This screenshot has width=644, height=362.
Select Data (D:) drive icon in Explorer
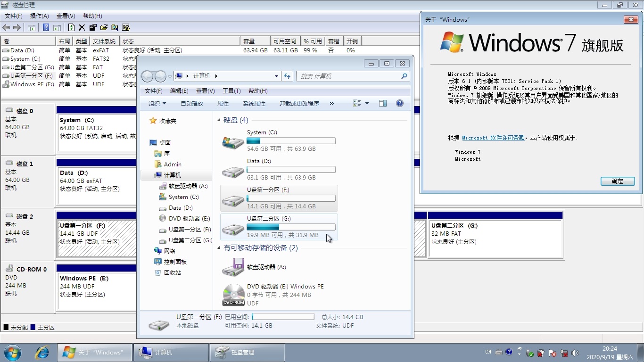point(233,171)
